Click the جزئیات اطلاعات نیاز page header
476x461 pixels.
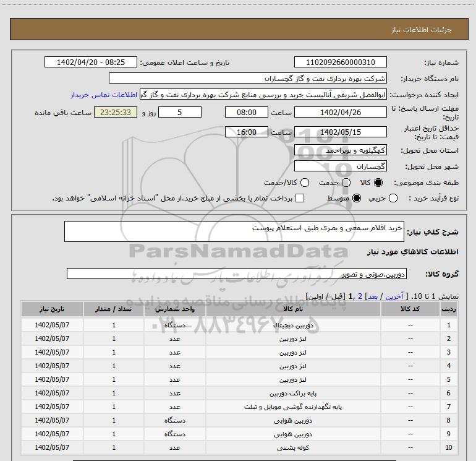pyautogui.click(x=422, y=30)
